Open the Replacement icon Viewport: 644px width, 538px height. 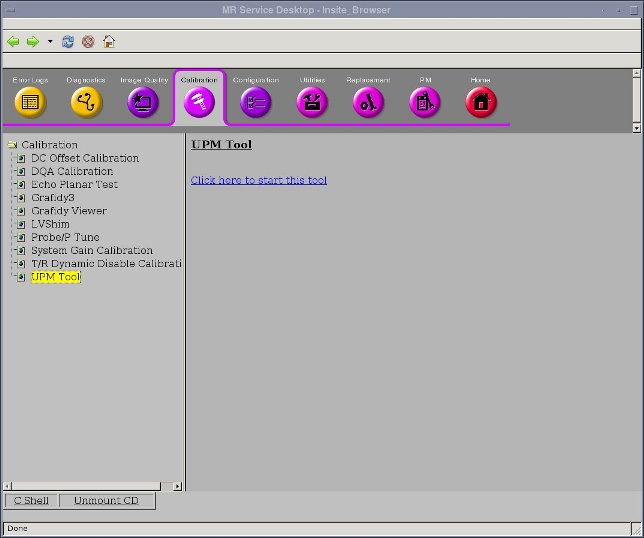[x=368, y=102]
